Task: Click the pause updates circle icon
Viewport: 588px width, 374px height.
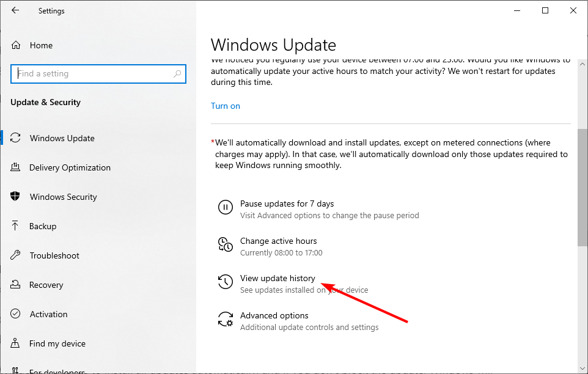Action: [x=226, y=208]
